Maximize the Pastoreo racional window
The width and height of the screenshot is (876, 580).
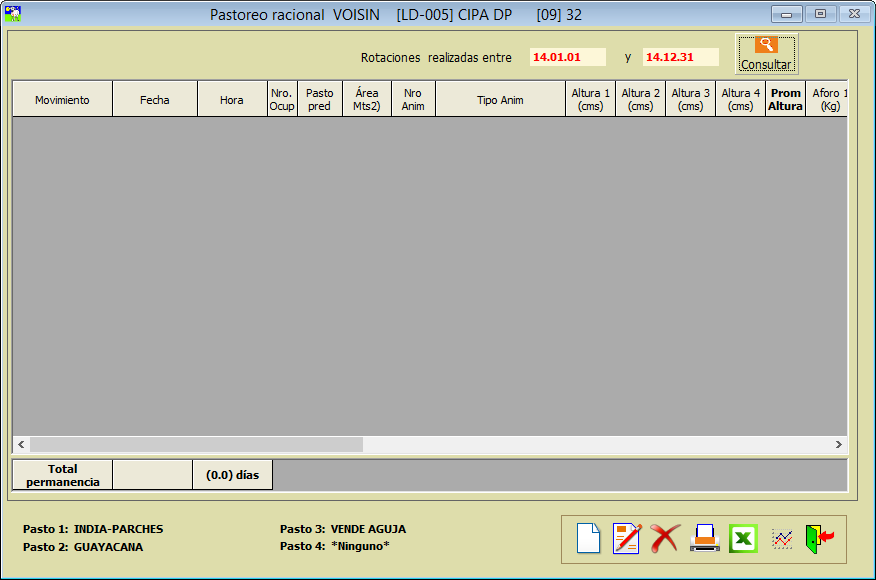(820, 14)
